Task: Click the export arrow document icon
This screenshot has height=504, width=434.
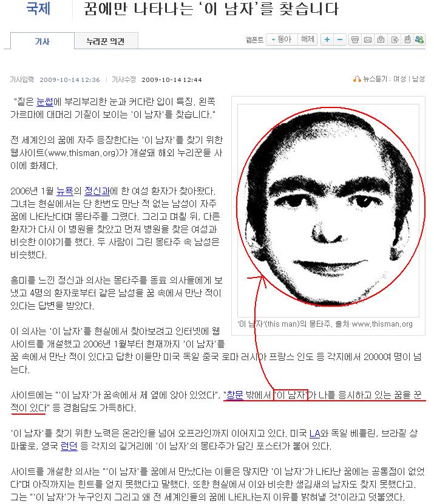Action: tap(395, 39)
